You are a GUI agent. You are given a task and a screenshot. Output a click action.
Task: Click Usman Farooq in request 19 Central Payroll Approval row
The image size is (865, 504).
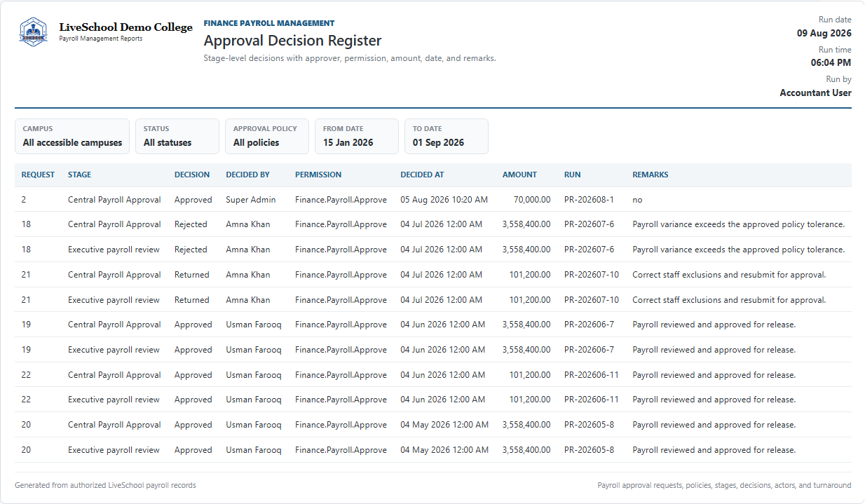pyautogui.click(x=254, y=325)
